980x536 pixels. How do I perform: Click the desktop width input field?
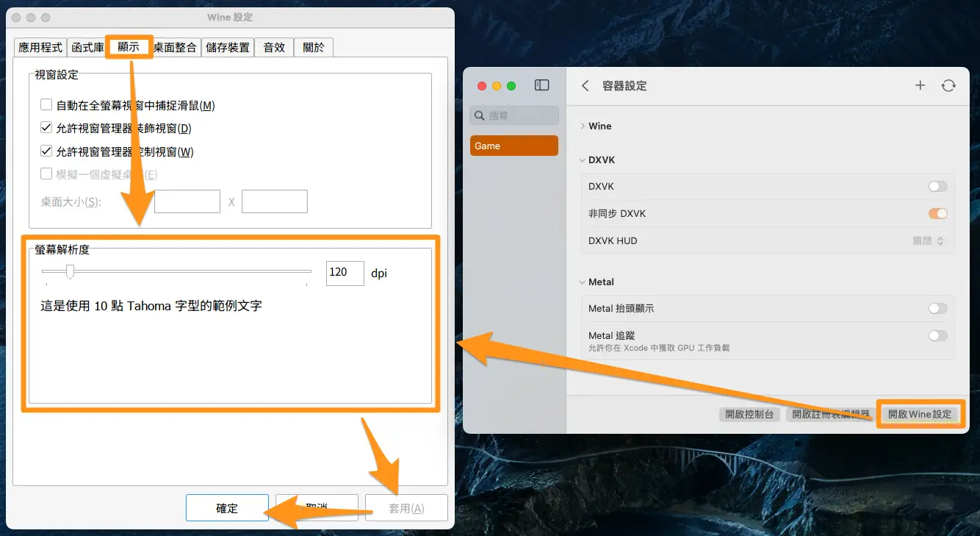(187, 201)
